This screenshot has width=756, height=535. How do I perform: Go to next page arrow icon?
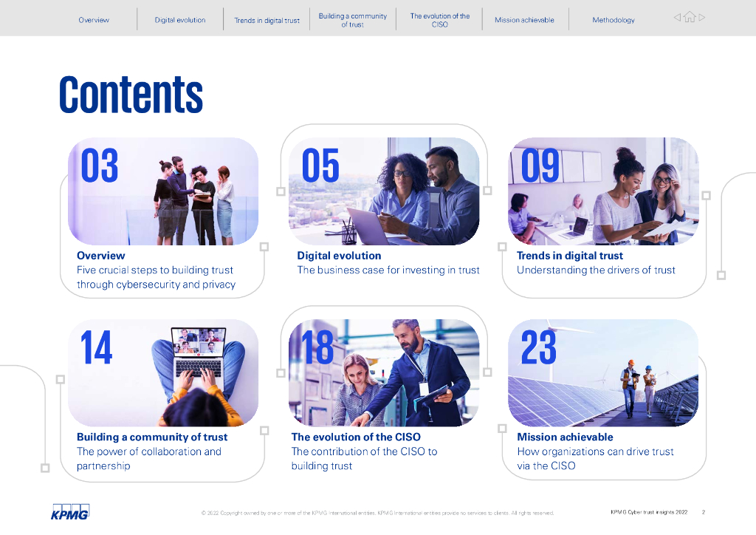coord(702,18)
